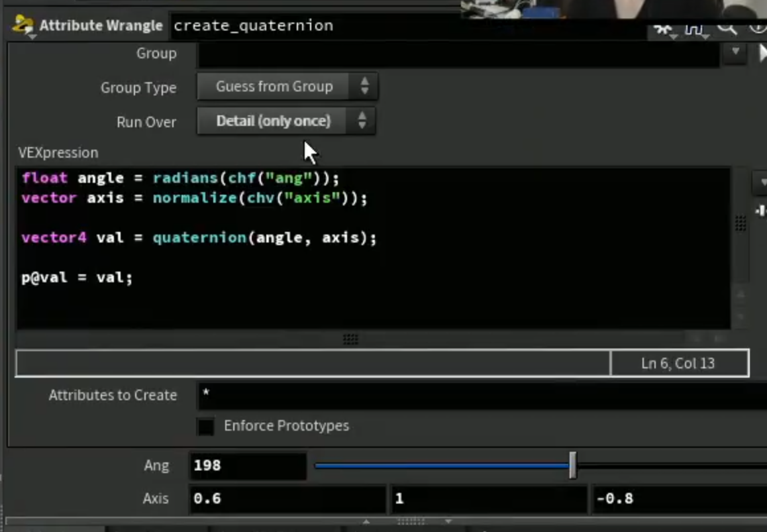The width and height of the screenshot is (767, 532).
Task: Click the create spare parameters icon
Action: 760,211
